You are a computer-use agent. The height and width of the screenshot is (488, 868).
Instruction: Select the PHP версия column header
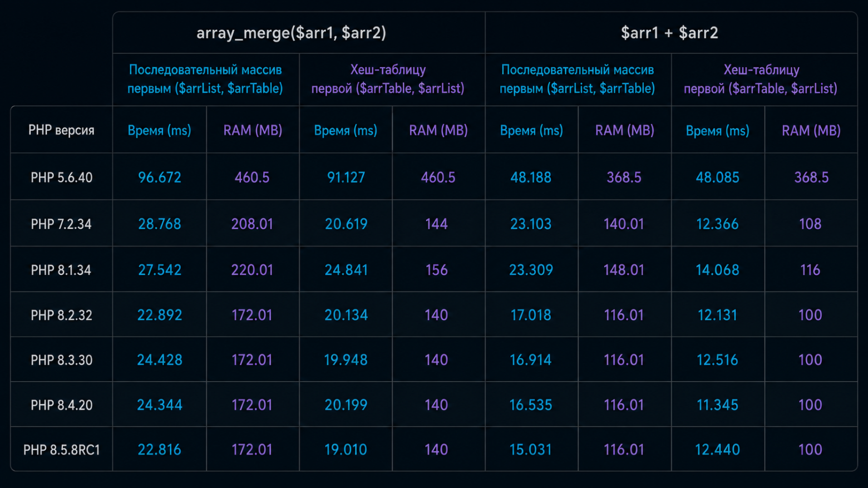pos(61,130)
